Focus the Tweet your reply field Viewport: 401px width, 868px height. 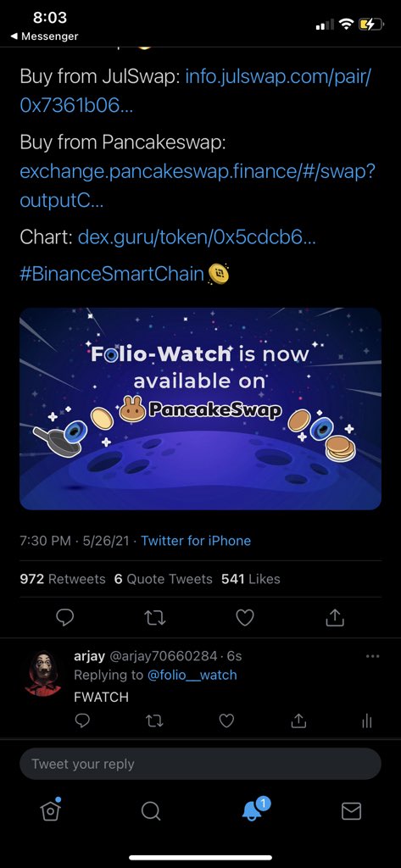coord(200,764)
